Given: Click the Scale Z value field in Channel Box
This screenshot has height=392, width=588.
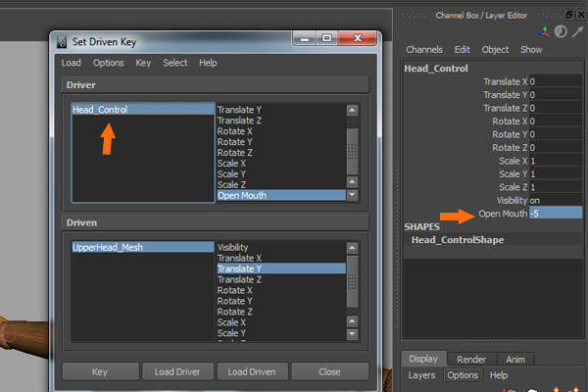Looking at the screenshot, I should (556, 187).
